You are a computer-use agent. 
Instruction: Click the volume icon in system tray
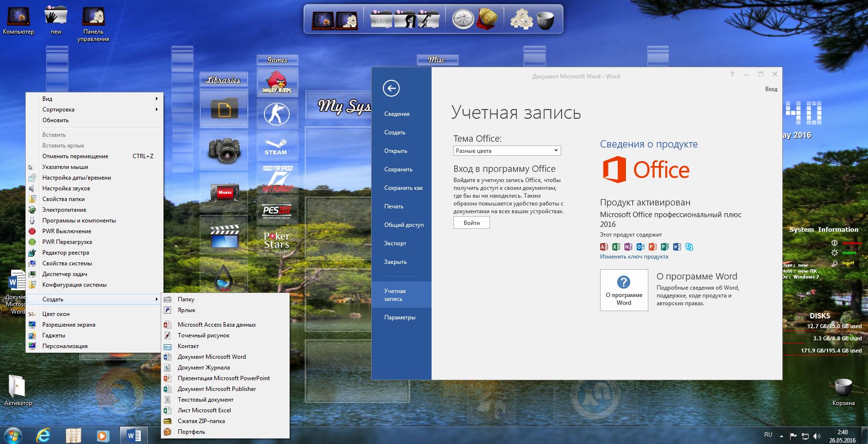pos(817,436)
